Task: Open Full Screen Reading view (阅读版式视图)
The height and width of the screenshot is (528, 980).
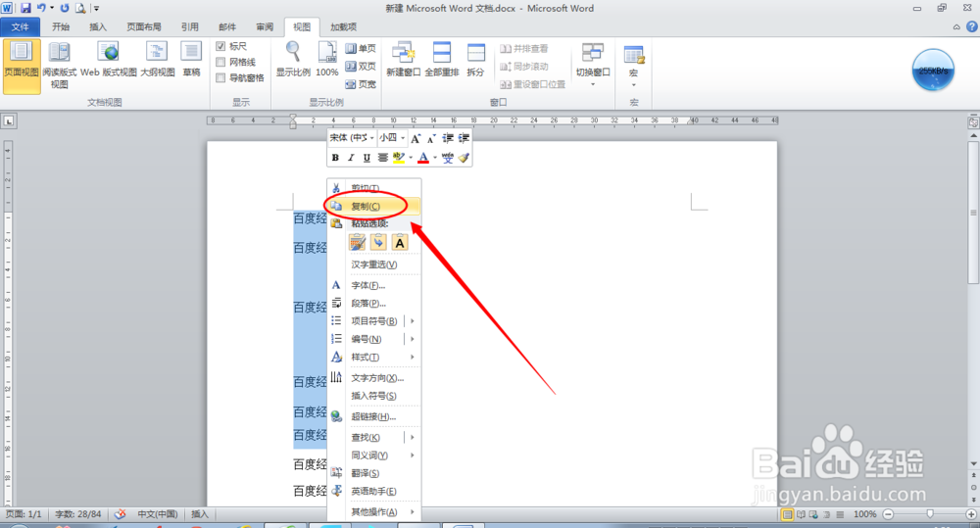Action: (60, 67)
